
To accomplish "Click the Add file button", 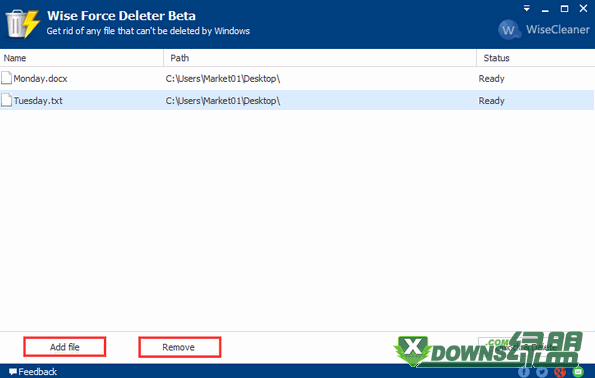I will click(65, 347).
